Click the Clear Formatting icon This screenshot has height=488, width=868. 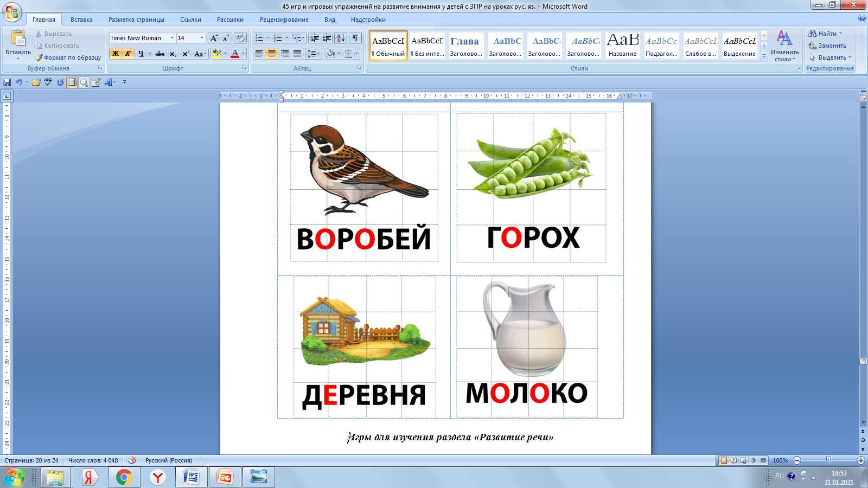click(240, 38)
